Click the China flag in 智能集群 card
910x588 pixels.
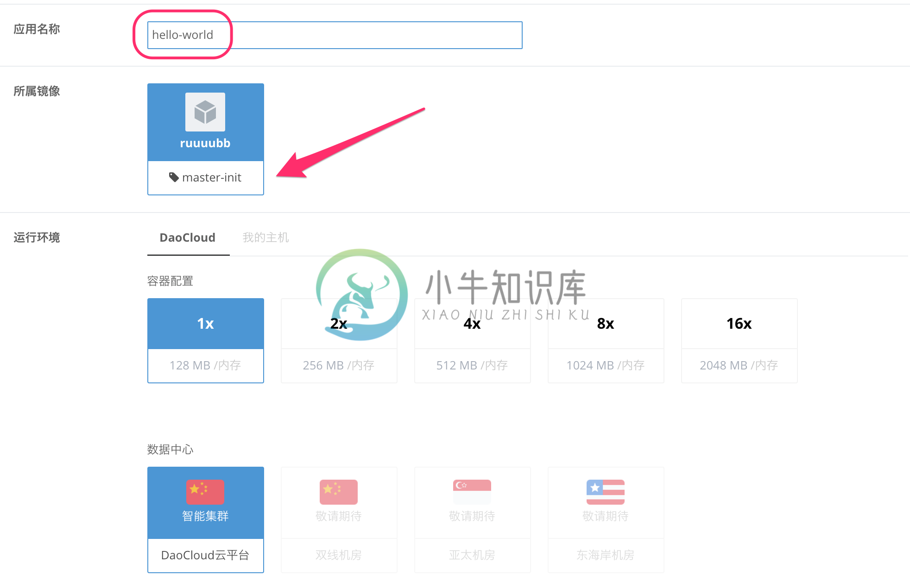click(x=205, y=492)
